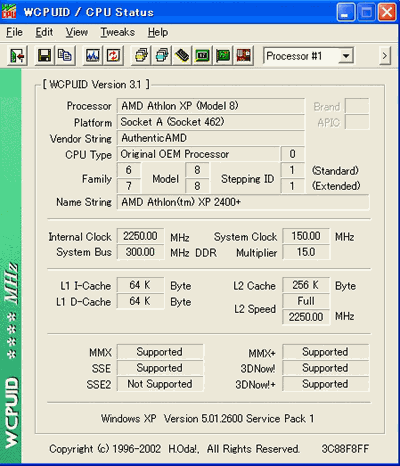Click the MMX+ Supported status box
400x466 pixels.
[326, 352]
